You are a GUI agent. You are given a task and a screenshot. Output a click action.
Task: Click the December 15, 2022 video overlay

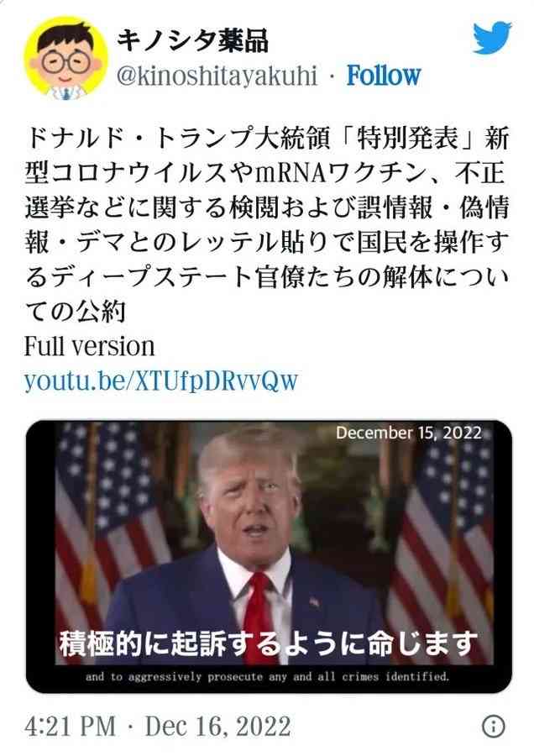click(x=409, y=433)
